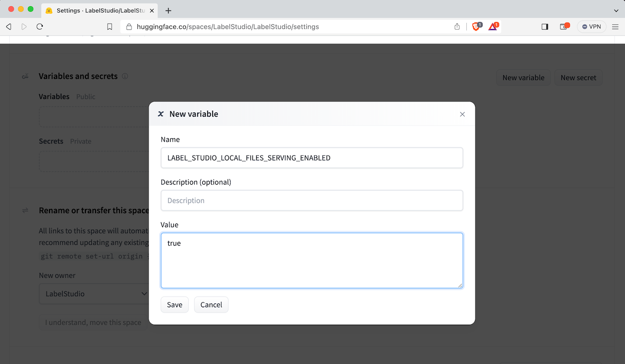
Task: Open a new browser tab
Action: 168,11
